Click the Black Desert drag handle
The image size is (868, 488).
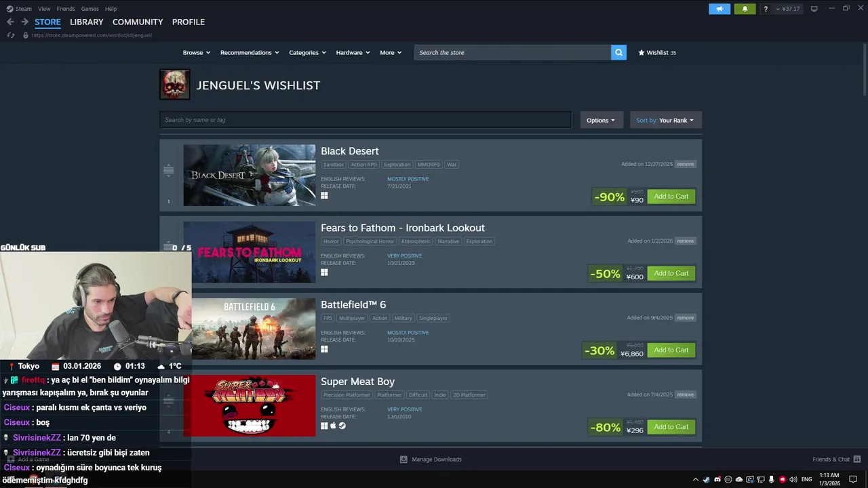coord(169,171)
